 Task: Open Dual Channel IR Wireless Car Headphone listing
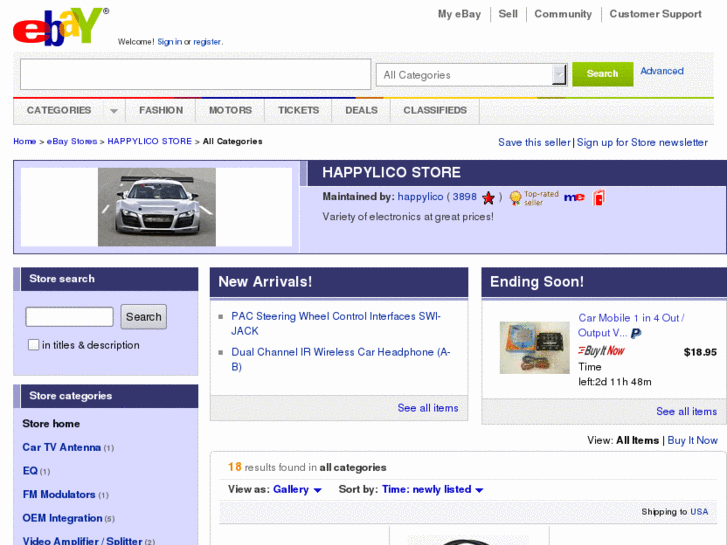(x=341, y=359)
